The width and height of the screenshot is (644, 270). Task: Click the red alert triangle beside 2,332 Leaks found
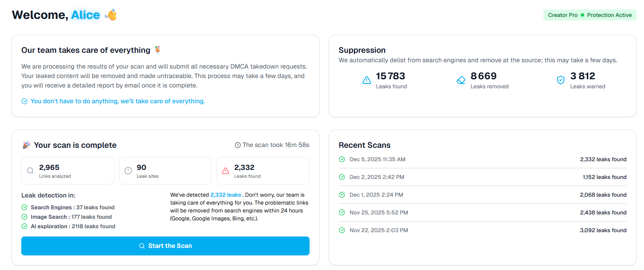click(226, 170)
